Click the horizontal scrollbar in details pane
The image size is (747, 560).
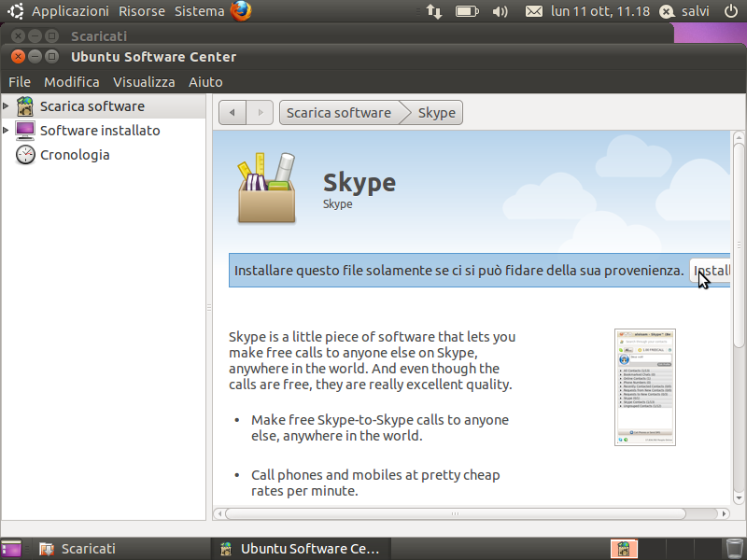[455, 514]
